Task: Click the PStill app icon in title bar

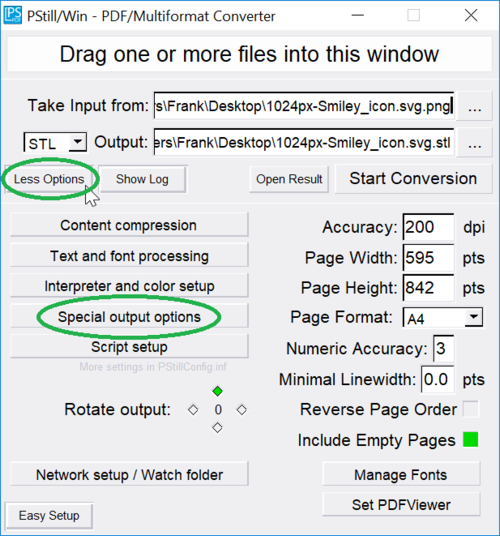Action: [13, 15]
